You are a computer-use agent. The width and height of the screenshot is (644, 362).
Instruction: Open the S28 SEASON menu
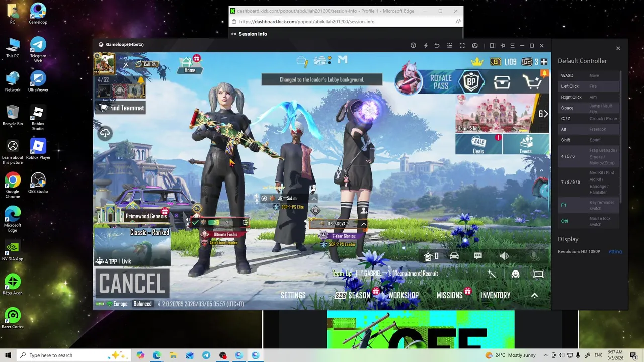352,295
